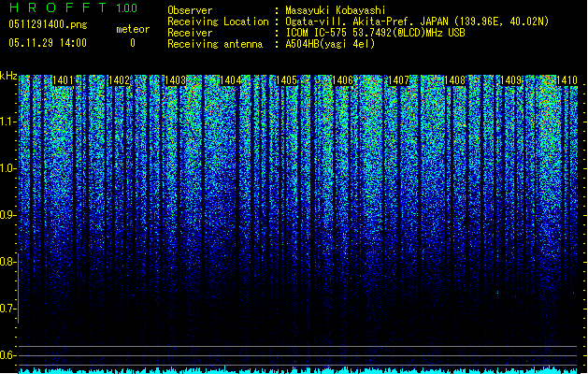Click the 1403 time marker

pos(175,80)
